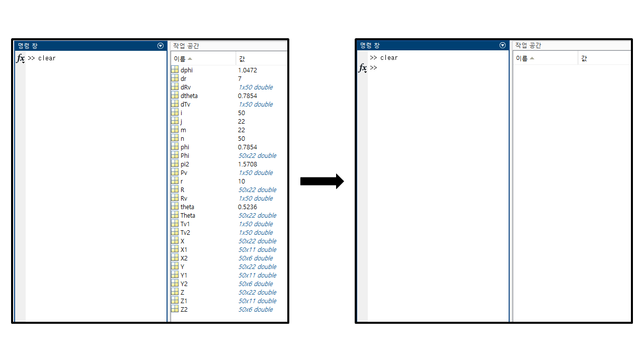Select the left 작업 공간 panel title
This screenshot has height=362, width=644.
point(186,46)
